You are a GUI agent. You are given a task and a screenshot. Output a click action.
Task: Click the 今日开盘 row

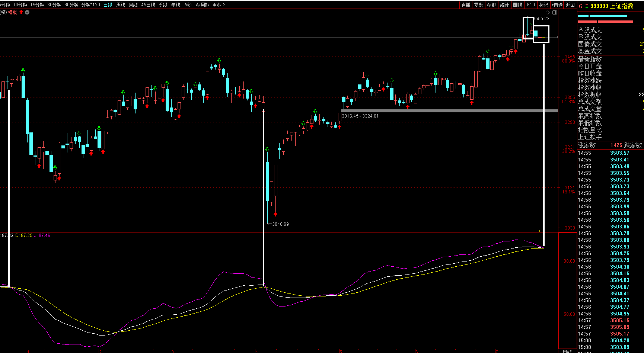coord(610,66)
